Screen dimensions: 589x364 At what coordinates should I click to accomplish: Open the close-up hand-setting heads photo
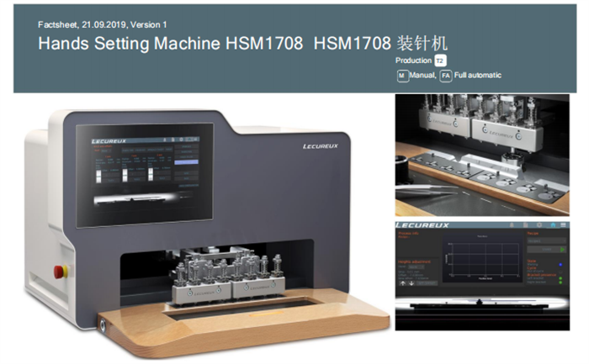click(x=482, y=155)
